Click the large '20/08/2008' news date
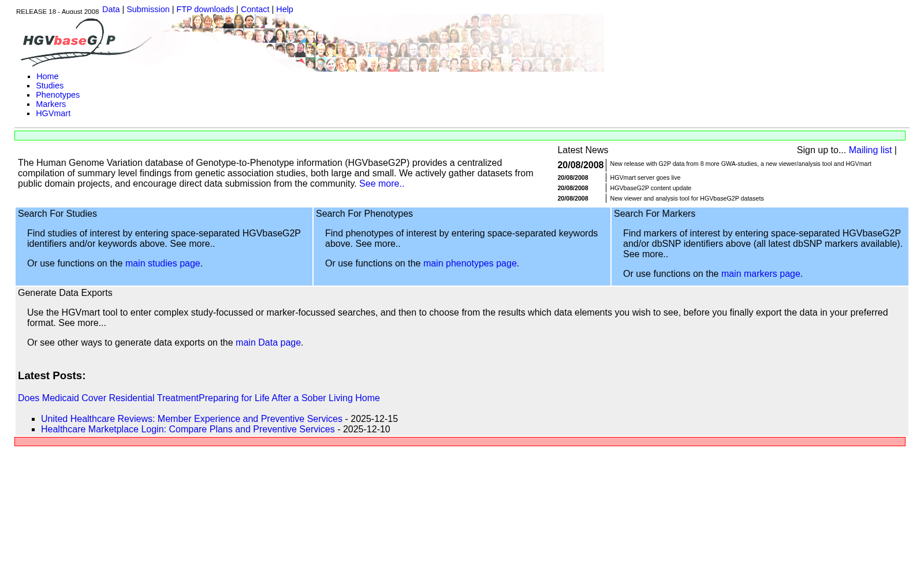924x578 pixels. (580, 165)
